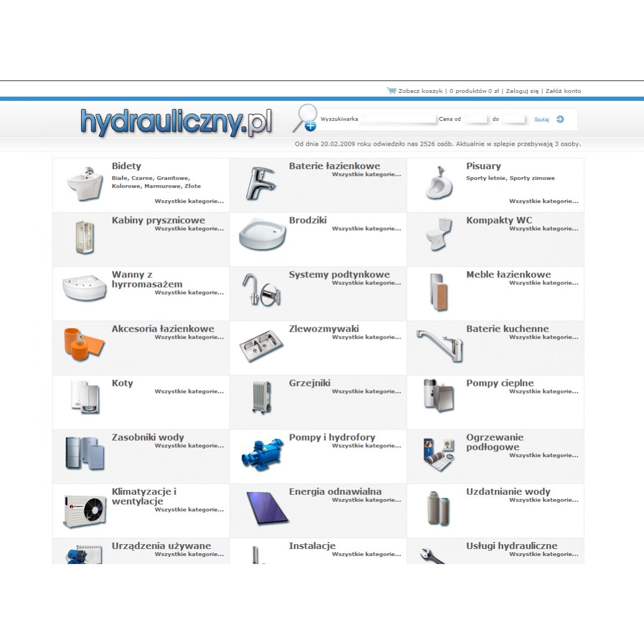Click Wszystkie kategorie under Bidety
Screen dimensions: 644x644
(x=189, y=201)
